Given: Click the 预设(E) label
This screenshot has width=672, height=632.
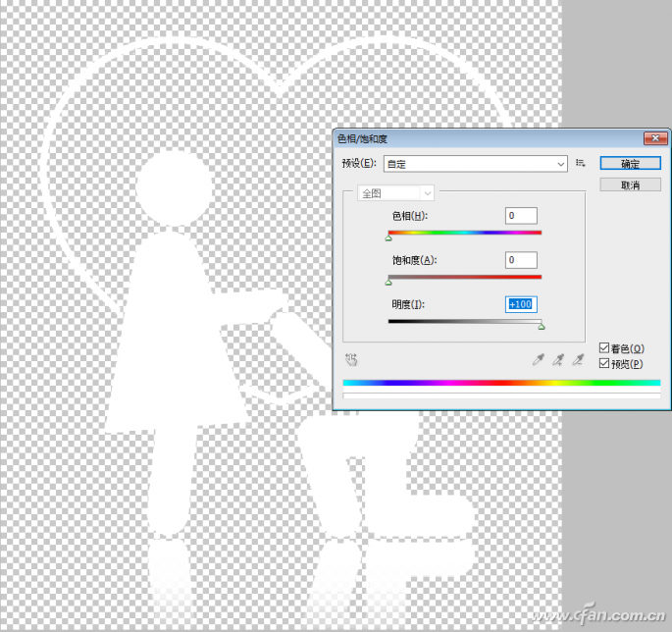Looking at the screenshot, I should pyautogui.click(x=359, y=163).
